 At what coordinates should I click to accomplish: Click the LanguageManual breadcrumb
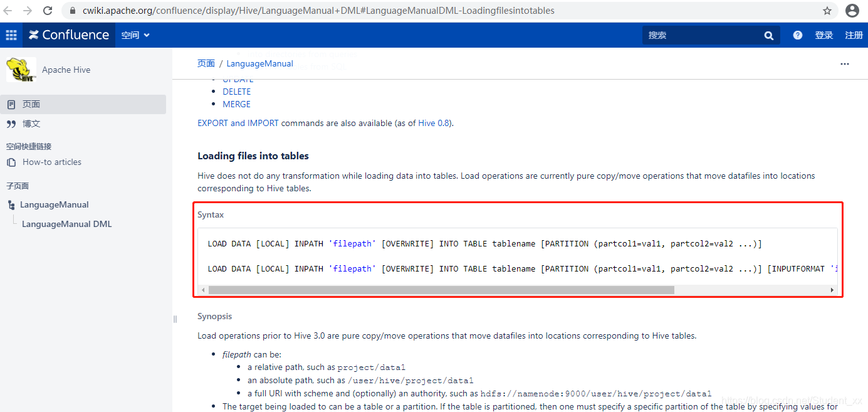pyautogui.click(x=259, y=63)
